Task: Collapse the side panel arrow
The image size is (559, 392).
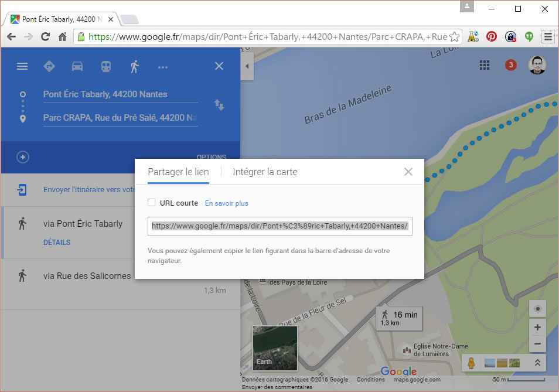Action: tap(247, 66)
